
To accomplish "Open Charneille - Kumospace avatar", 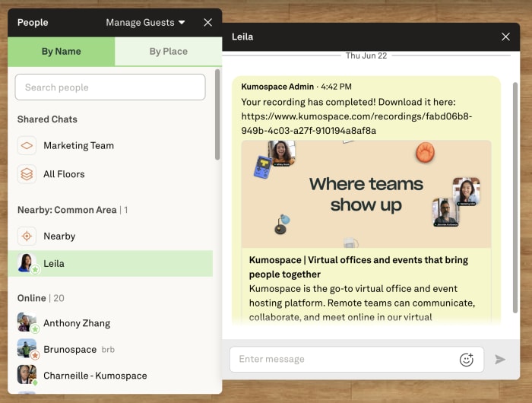I will pyautogui.click(x=27, y=375).
